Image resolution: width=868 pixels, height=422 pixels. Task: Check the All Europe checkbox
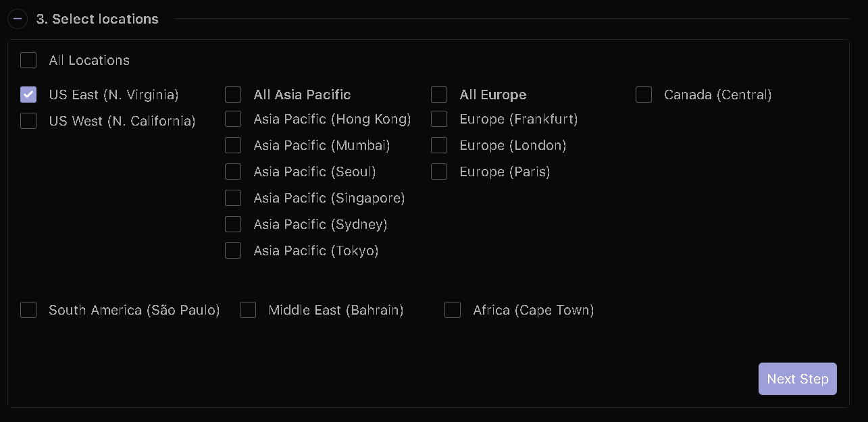(x=439, y=95)
